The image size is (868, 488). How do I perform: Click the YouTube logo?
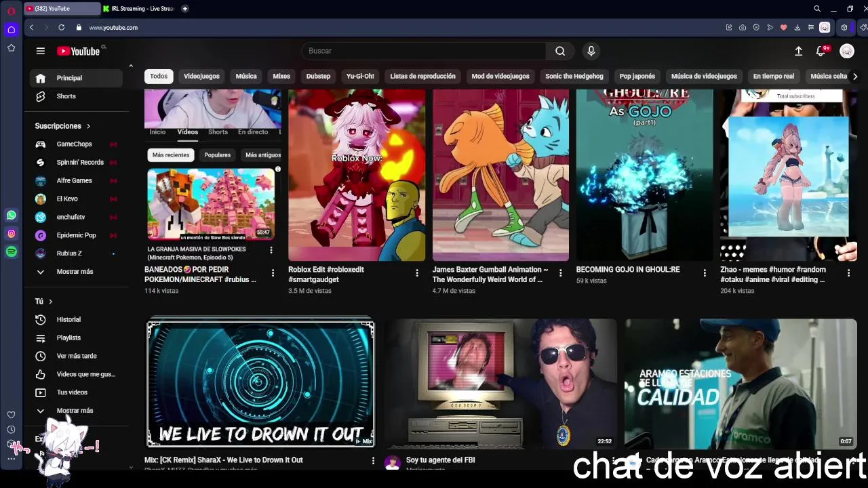[x=78, y=51]
